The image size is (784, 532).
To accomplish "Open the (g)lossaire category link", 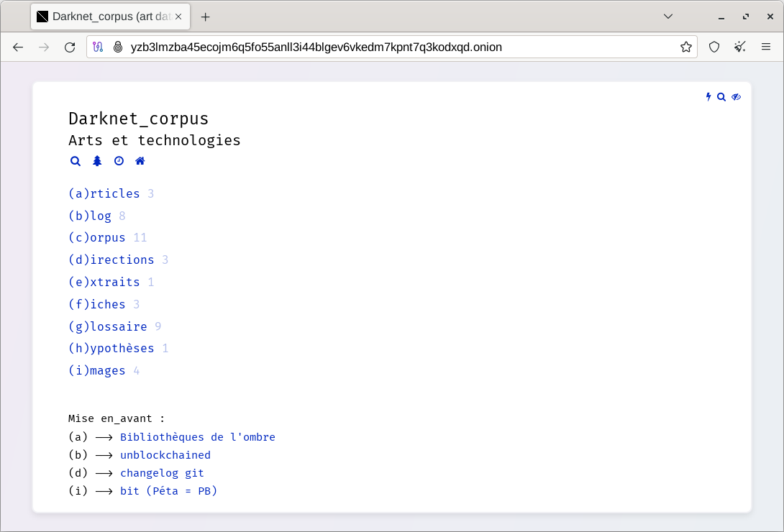I will (108, 326).
